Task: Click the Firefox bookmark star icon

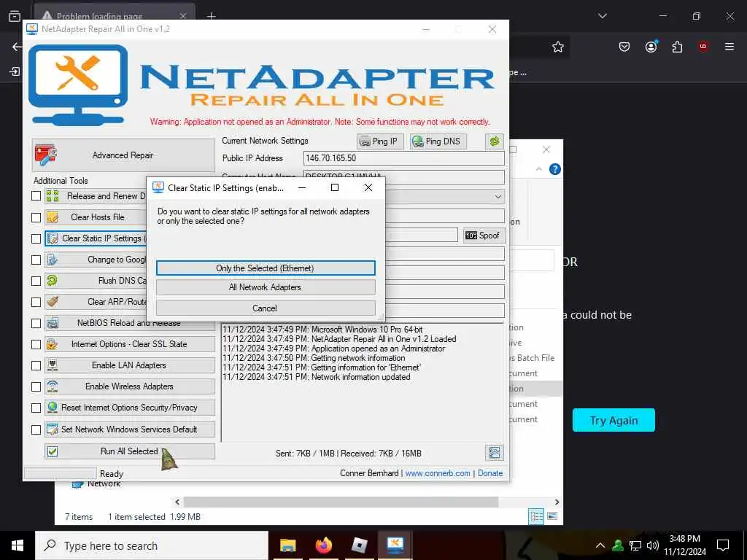Action: [558, 47]
